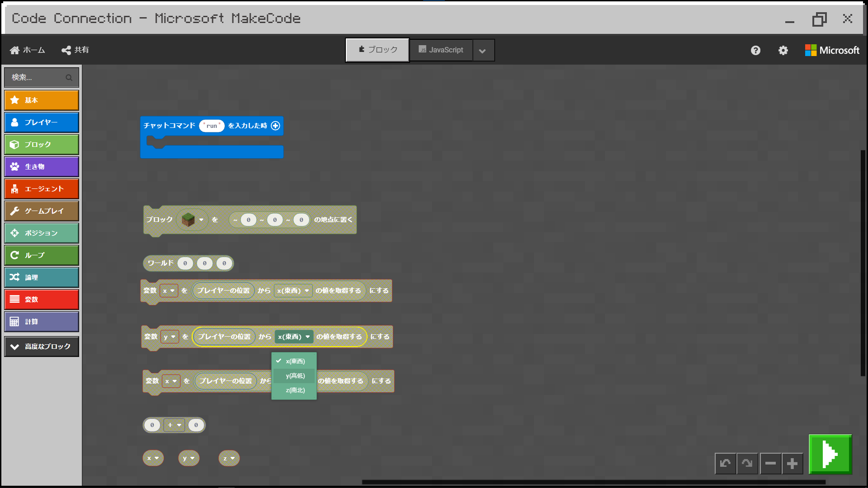Open the language dropdown next to JavaScript
This screenshot has height=488, width=868.
click(x=482, y=51)
